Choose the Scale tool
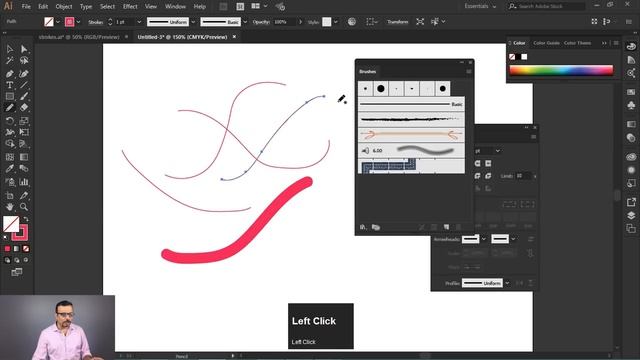 point(24,121)
